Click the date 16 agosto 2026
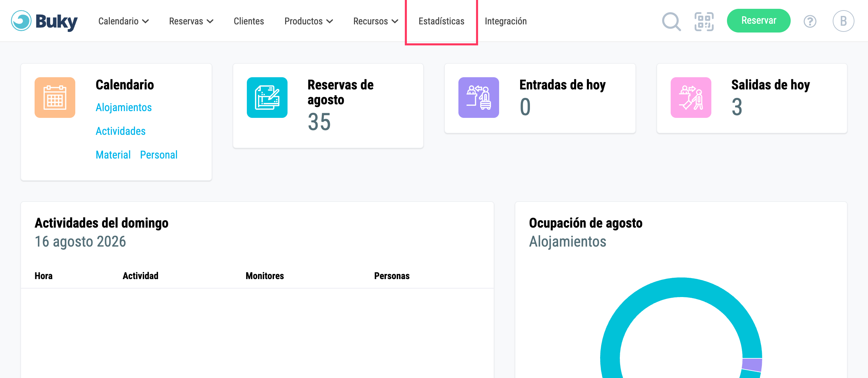This screenshot has width=868, height=378. tap(80, 241)
